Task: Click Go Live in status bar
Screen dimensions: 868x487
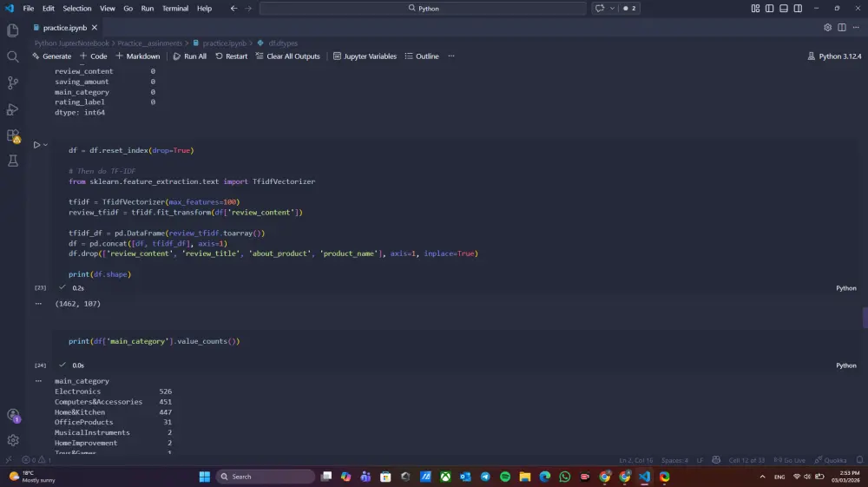Action: [x=789, y=460]
